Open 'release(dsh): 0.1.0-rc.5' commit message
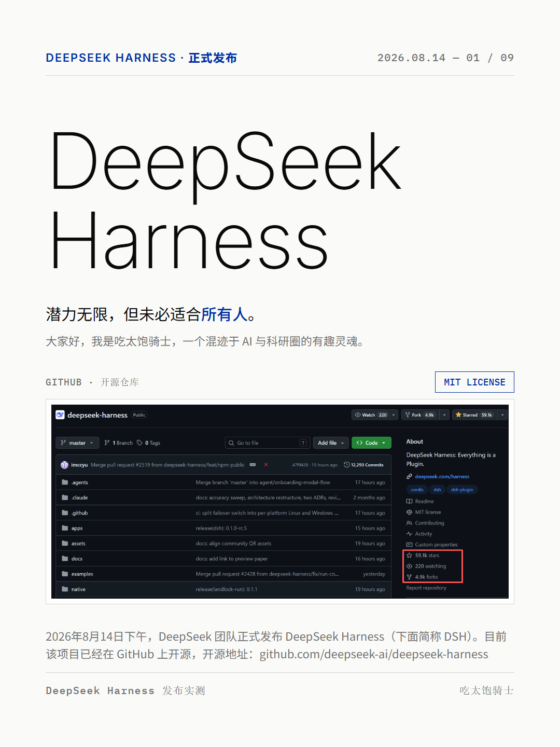The width and height of the screenshot is (560, 747). (221, 528)
